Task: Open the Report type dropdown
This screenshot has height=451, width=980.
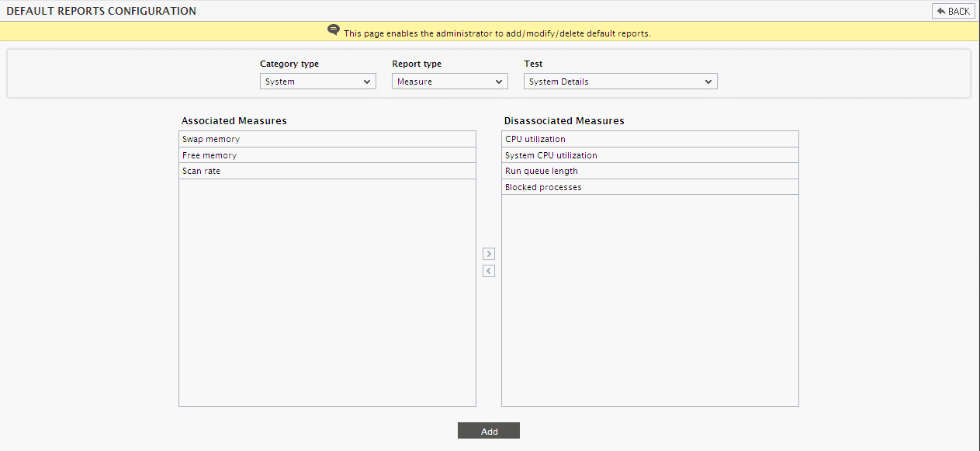Action: click(x=450, y=82)
